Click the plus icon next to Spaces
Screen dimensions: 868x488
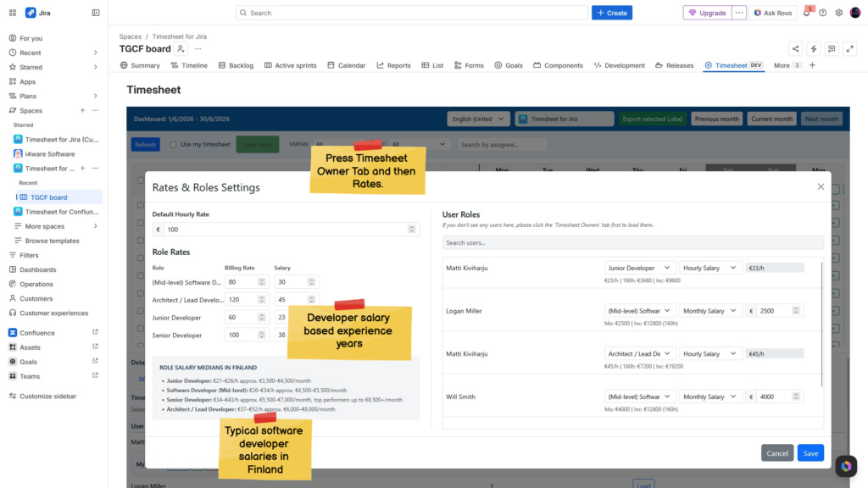point(82,111)
